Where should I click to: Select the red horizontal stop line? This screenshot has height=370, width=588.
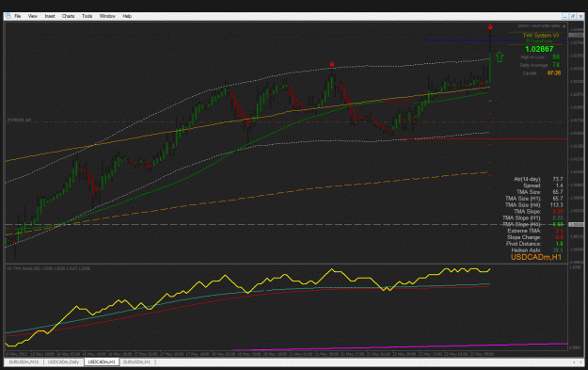point(484,139)
